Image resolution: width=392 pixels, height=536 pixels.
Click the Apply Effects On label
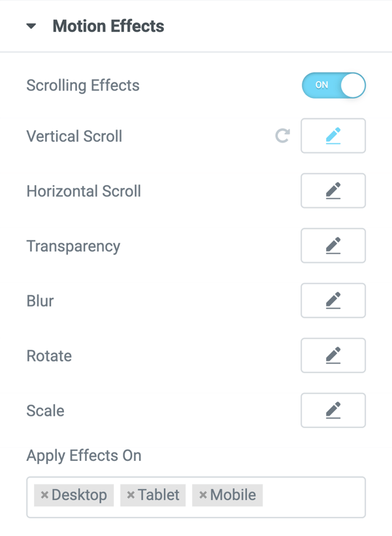84,456
